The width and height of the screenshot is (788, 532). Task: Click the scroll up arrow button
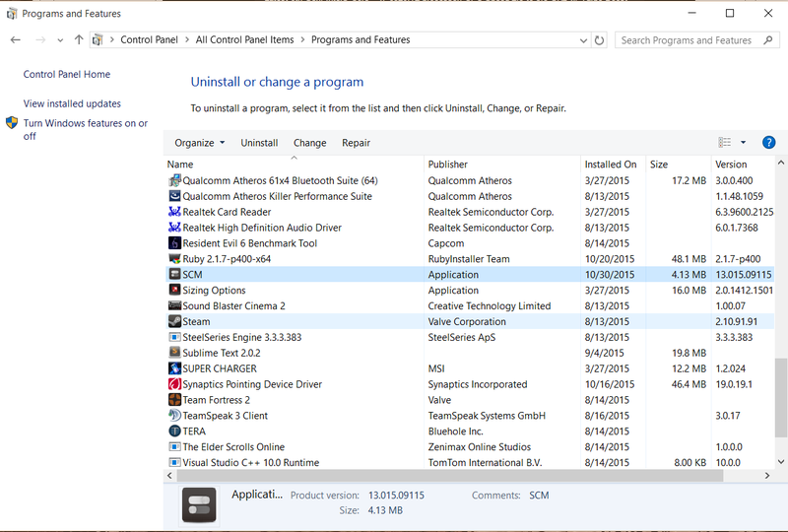pyautogui.click(x=781, y=163)
